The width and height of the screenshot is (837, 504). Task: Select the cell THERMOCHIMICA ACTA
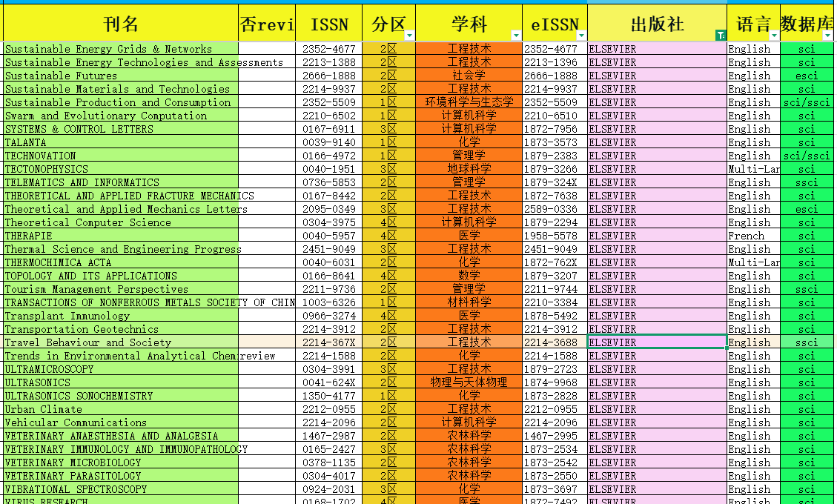click(121, 262)
